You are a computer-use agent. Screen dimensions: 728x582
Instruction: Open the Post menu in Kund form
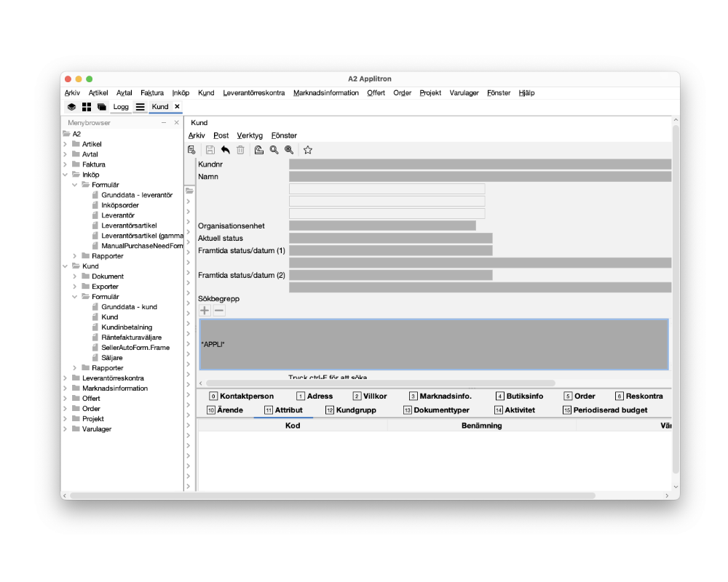coord(221,135)
